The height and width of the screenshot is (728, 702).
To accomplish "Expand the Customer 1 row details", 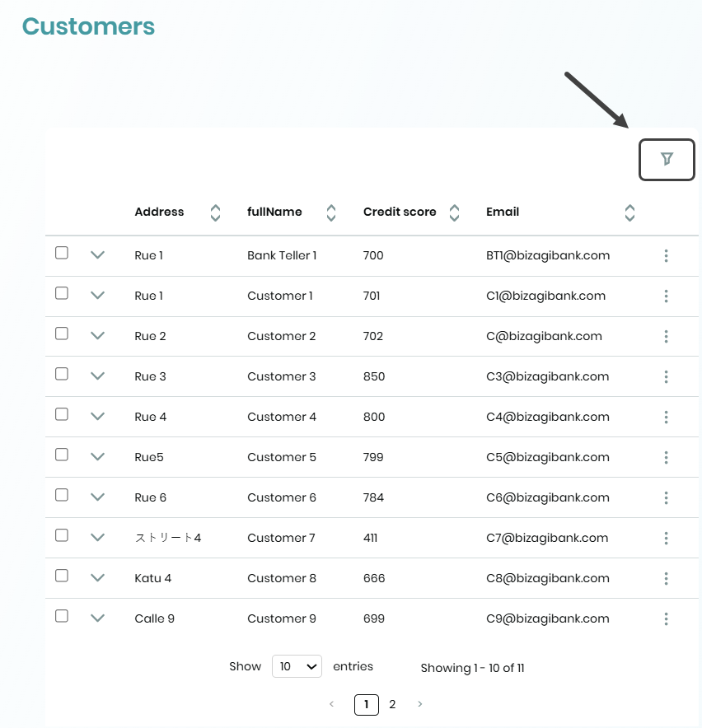I will pyautogui.click(x=97, y=296).
